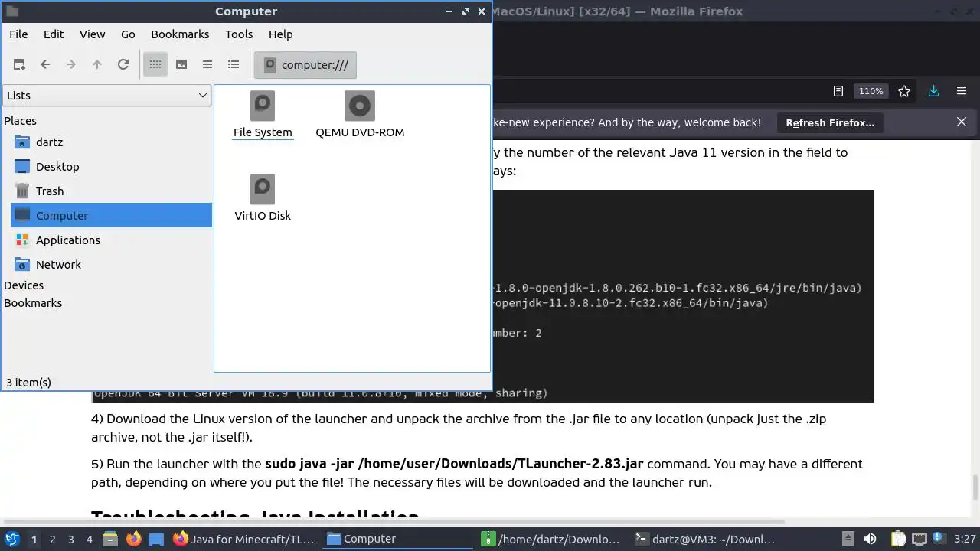The width and height of the screenshot is (980, 551).
Task: Switch to /home/dartz/Downloads archive task
Action: pyautogui.click(x=550, y=539)
